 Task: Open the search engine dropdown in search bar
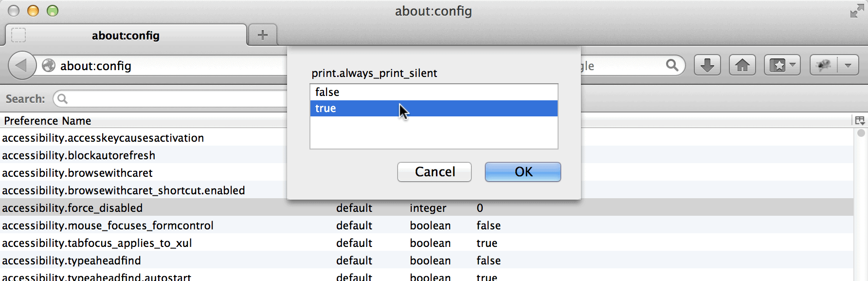(x=589, y=65)
